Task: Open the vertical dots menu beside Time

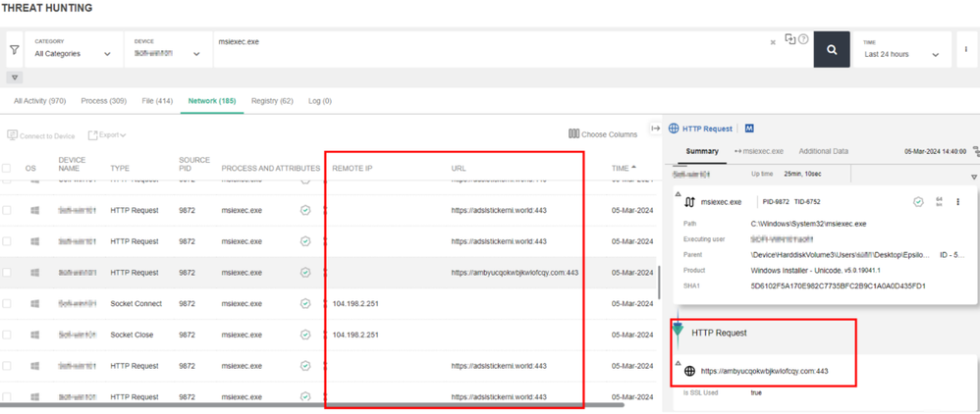Action: 966,49
